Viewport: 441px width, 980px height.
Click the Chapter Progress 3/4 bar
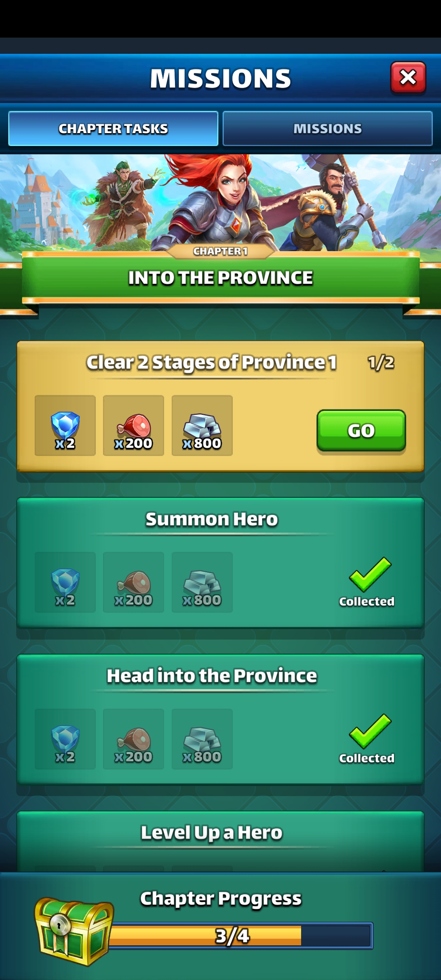point(240,936)
